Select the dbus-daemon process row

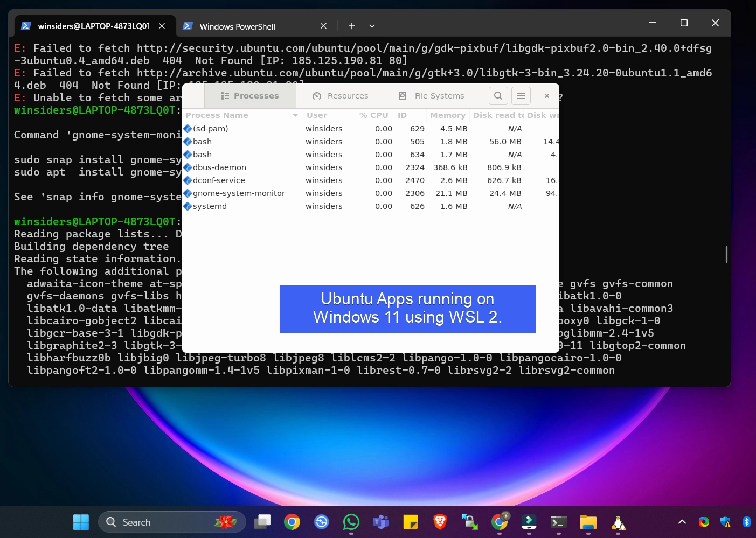coord(371,167)
